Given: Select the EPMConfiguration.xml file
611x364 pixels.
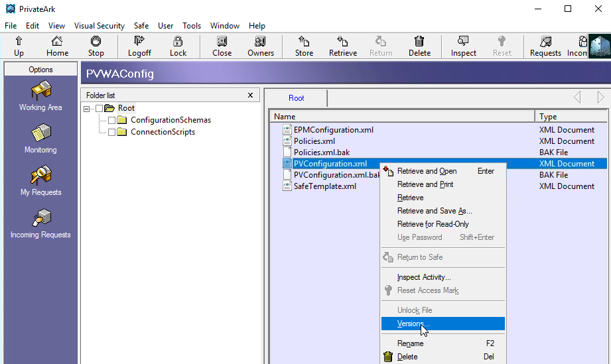Looking at the screenshot, I should point(333,130).
